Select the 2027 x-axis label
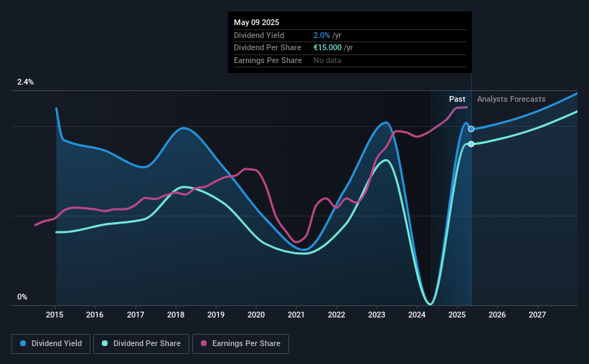Viewport: 589px width, 364px height. (x=537, y=315)
